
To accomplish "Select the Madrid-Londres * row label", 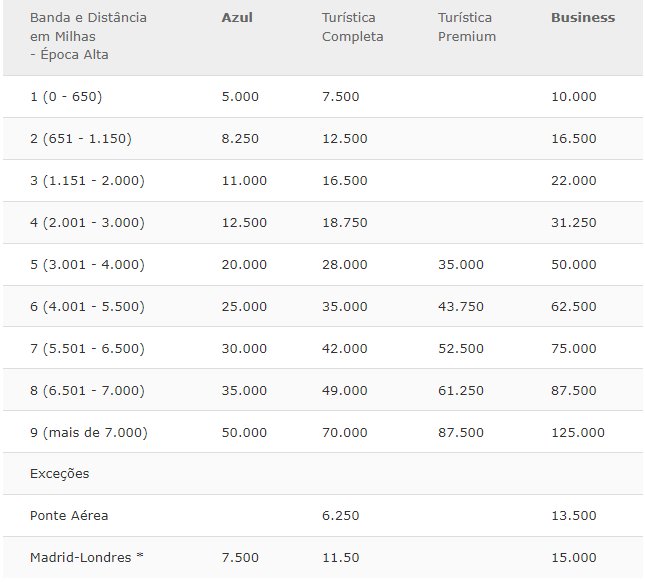I will click(x=87, y=557).
